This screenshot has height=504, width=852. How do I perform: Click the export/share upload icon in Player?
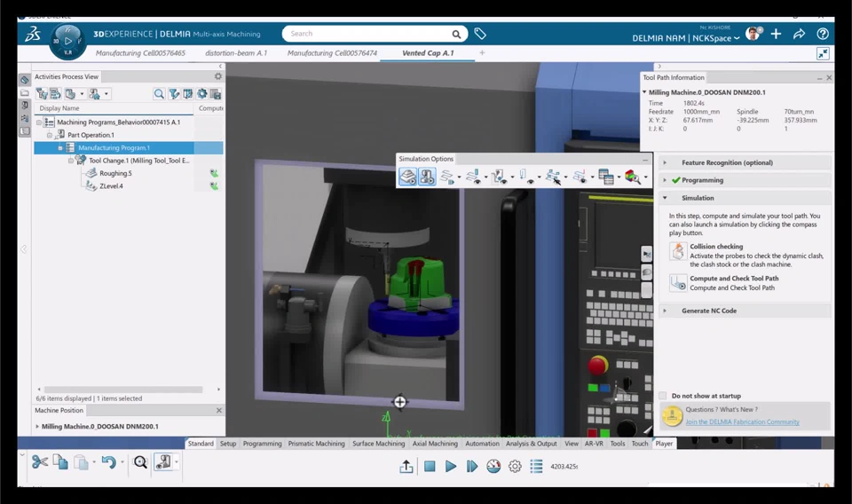pyautogui.click(x=406, y=466)
